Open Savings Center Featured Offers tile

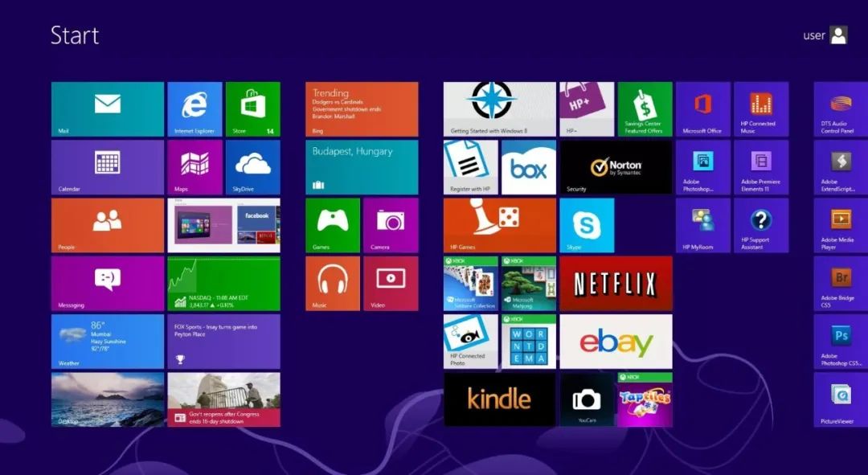tap(645, 109)
